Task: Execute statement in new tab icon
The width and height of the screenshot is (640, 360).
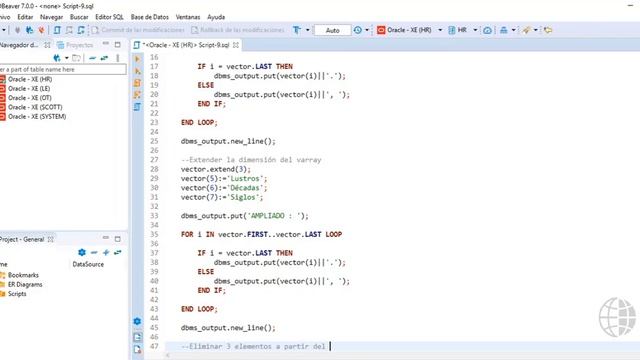Action: [x=138, y=71]
